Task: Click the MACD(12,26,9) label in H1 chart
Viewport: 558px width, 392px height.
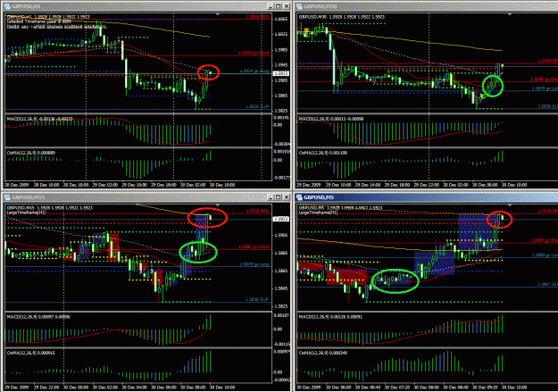Action: click(x=39, y=119)
